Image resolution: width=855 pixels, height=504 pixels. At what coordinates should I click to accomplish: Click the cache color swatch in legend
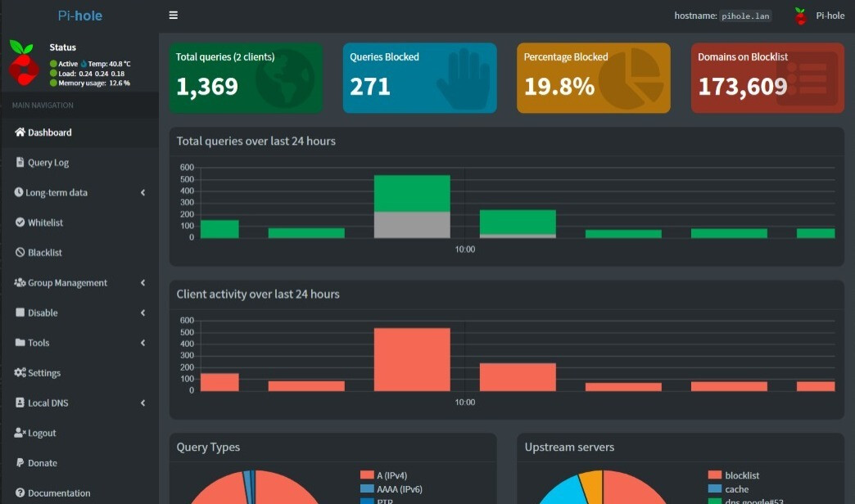(x=714, y=488)
